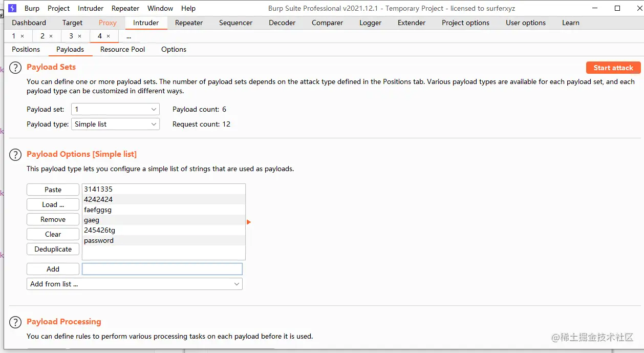This screenshot has width=644, height=353.
Task: Click the Start attack button
Action: tap(613, 68)
